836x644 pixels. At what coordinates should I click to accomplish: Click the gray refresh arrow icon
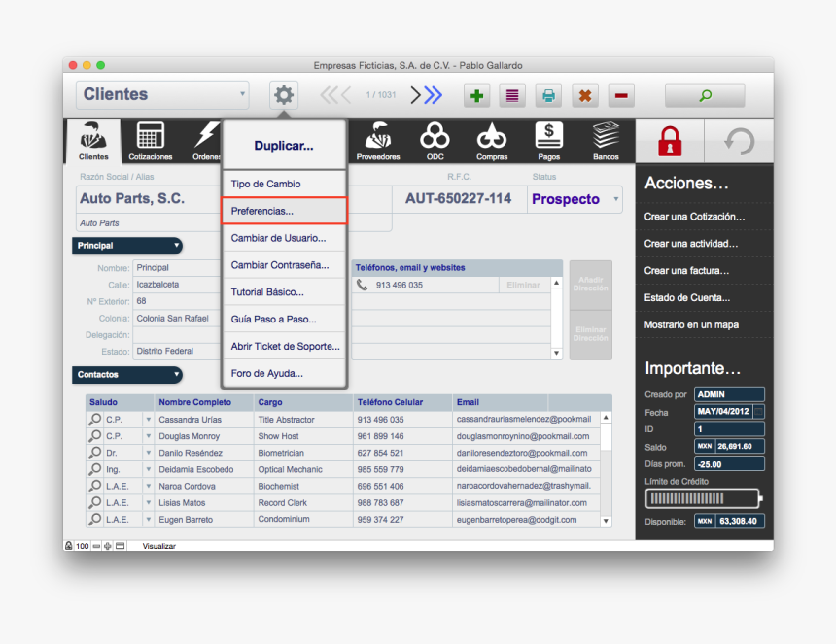tap(739, 140)
